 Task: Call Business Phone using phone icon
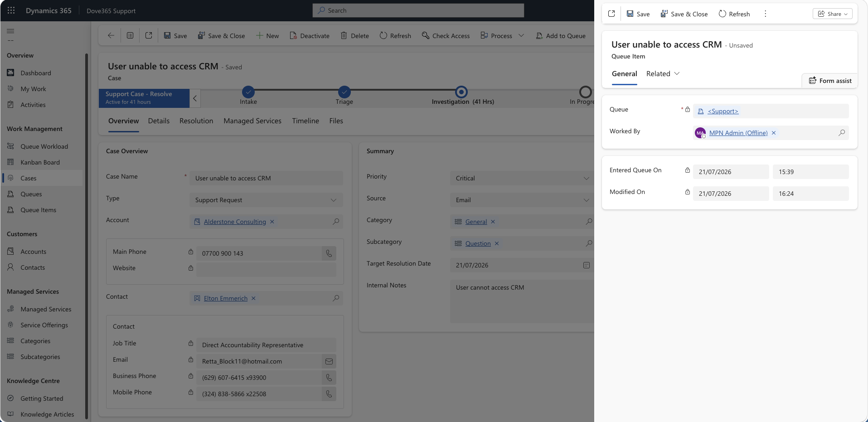(329, 378)
